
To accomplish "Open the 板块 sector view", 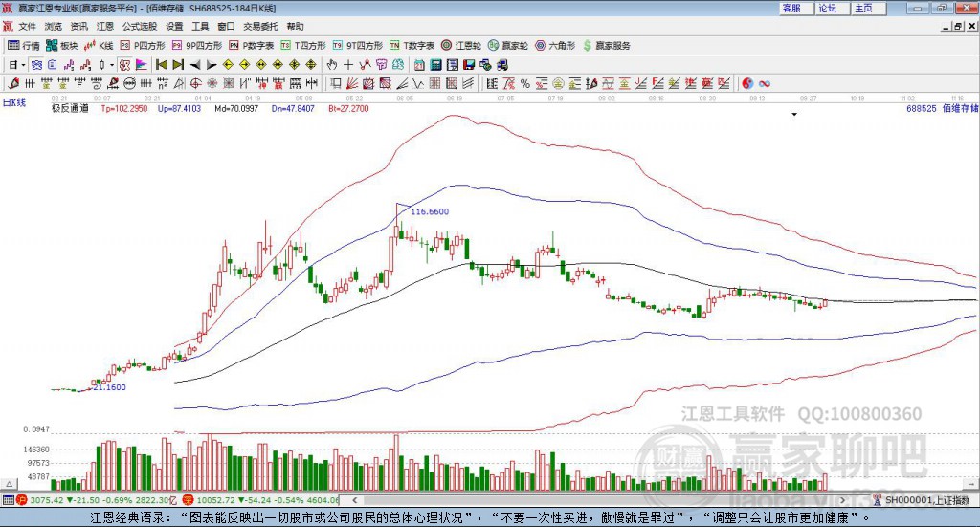I will [x=61, y=46].
